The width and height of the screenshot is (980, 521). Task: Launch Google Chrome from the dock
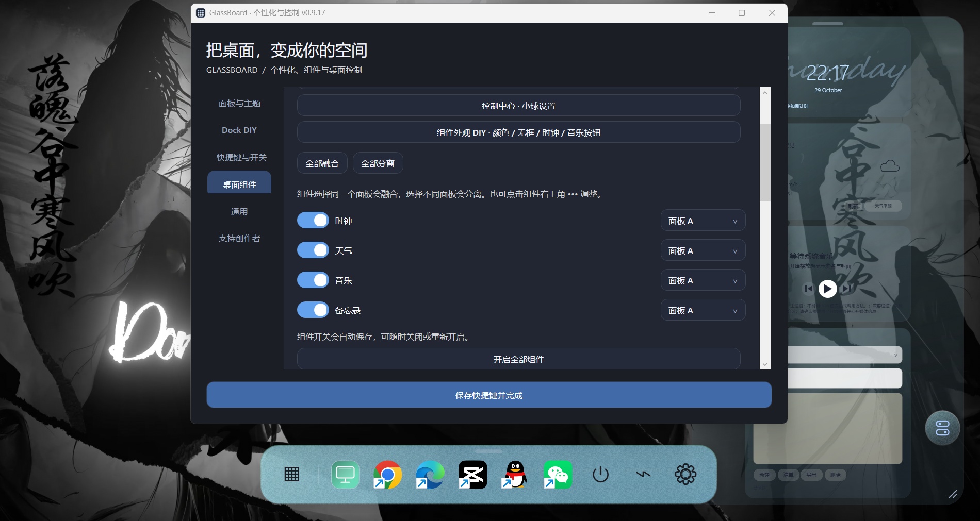click(387, 474)
